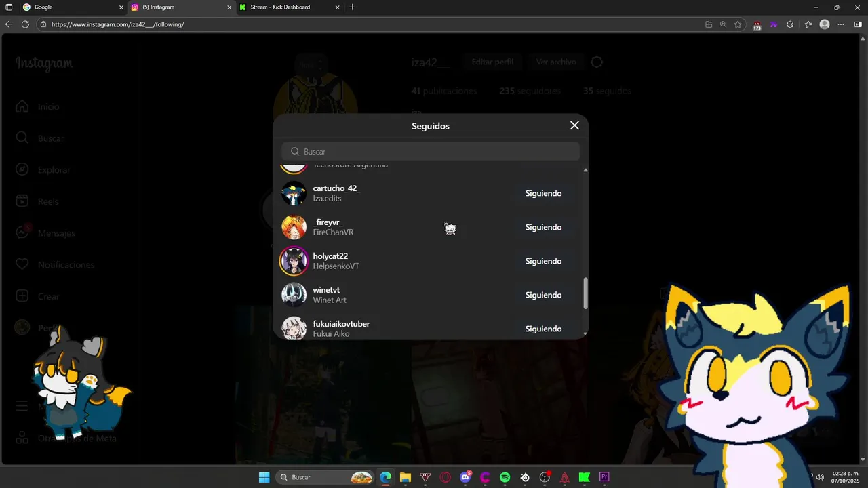Viewport: 868px width, 488px height.
Task: Open the winetvt username link
Action: (x=326, y=290)
